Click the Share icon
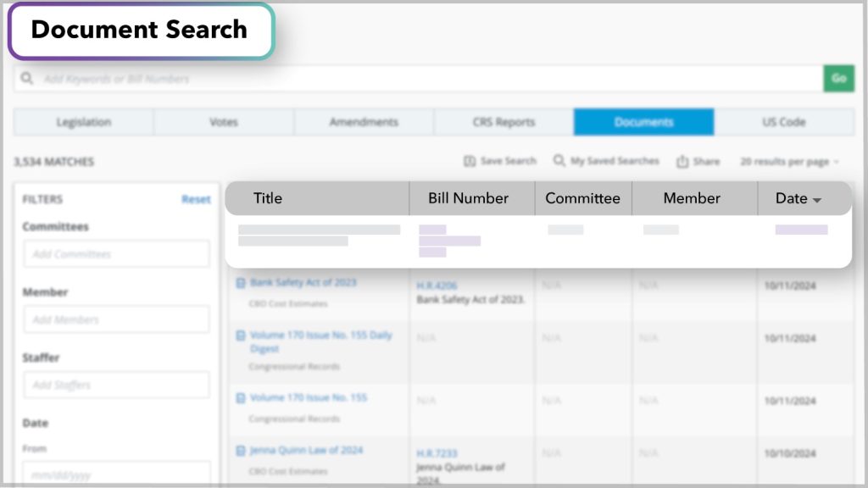Screen dimensions: 868x488 (682, 161)
